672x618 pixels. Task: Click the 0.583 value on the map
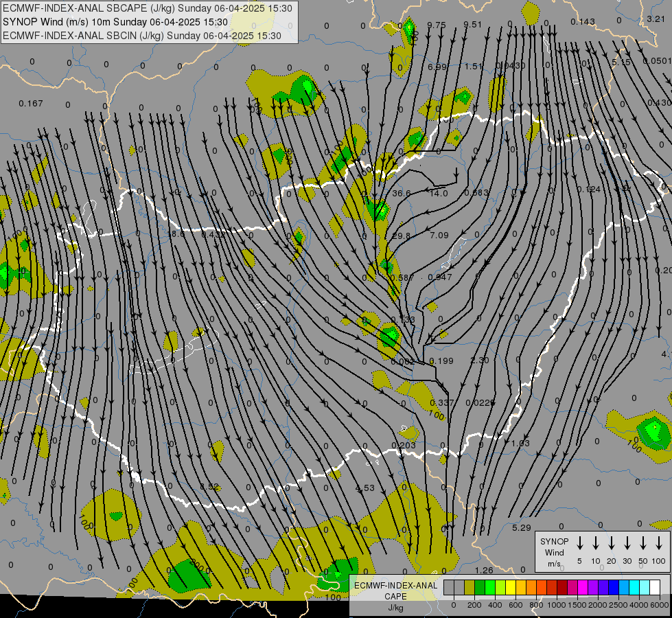click(x=476, y=192)
